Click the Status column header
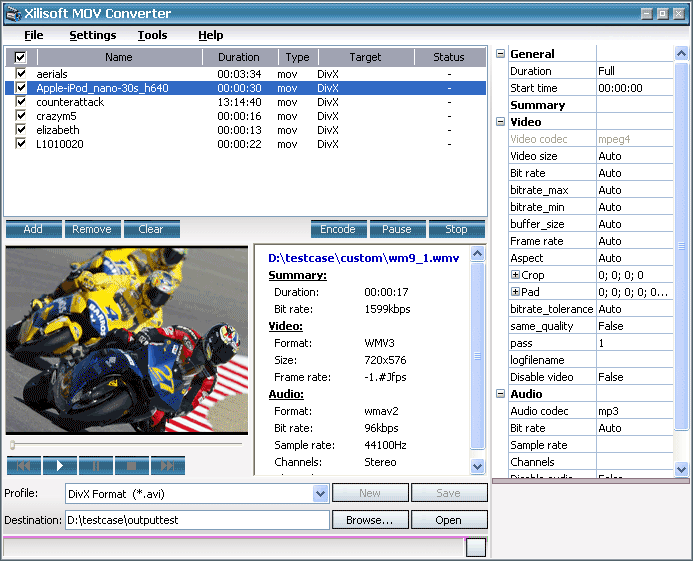Screen dimensions: 693x561 (x=449, y=57)
